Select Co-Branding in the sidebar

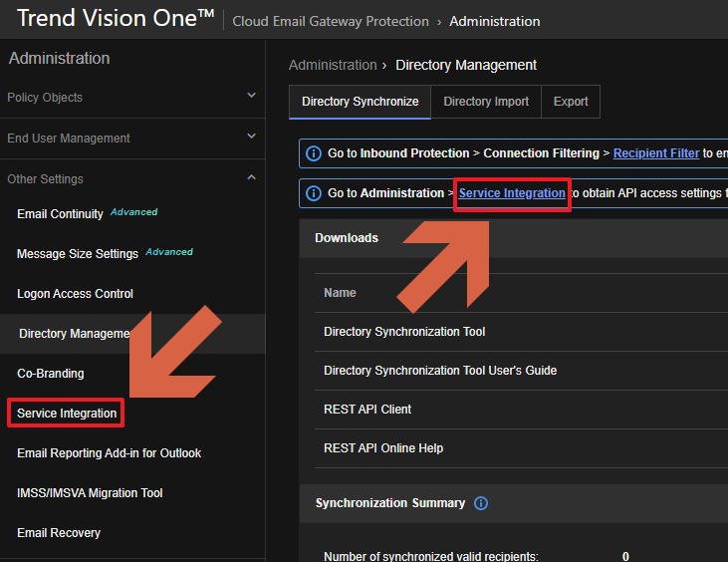[51, 374]
